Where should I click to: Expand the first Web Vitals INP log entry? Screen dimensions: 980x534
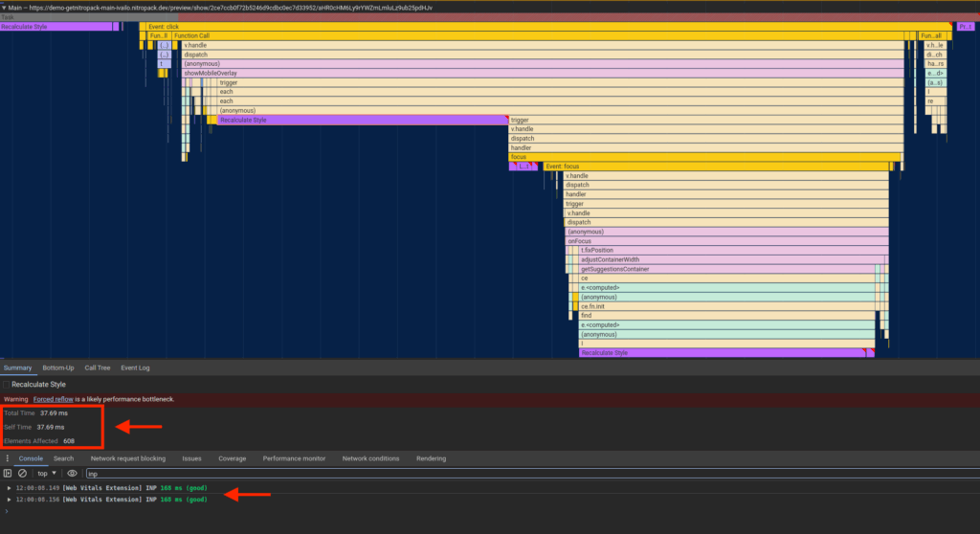click(10, 487)
